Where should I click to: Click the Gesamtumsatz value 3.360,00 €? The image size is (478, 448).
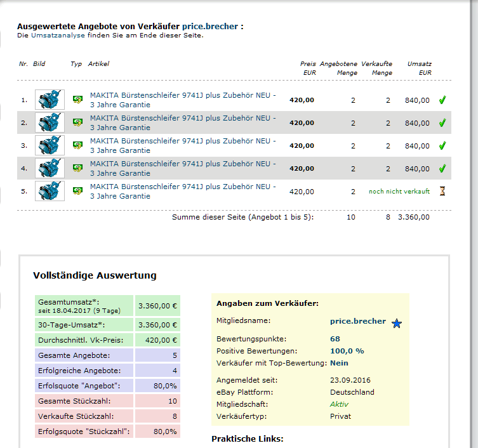(x=157, y=305)
